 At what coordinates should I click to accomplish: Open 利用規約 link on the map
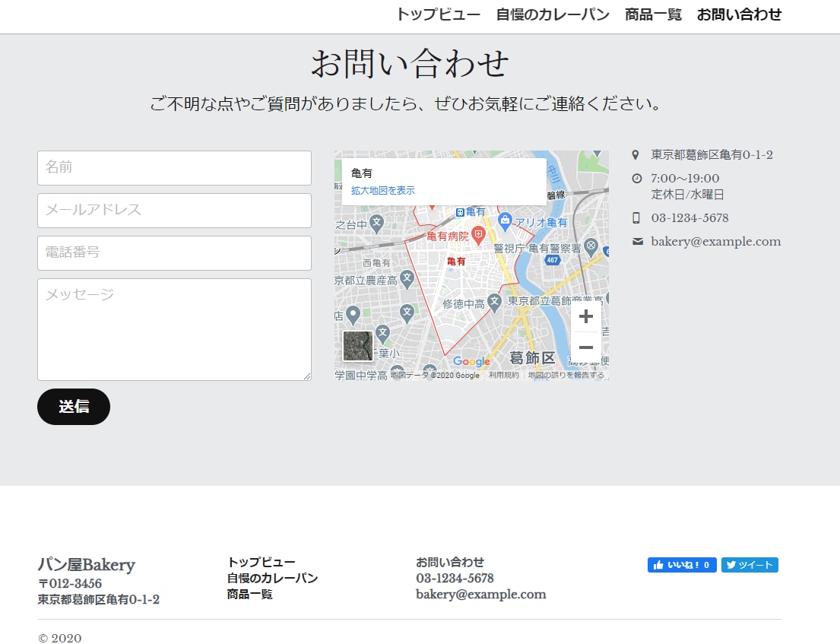point(503,375)
